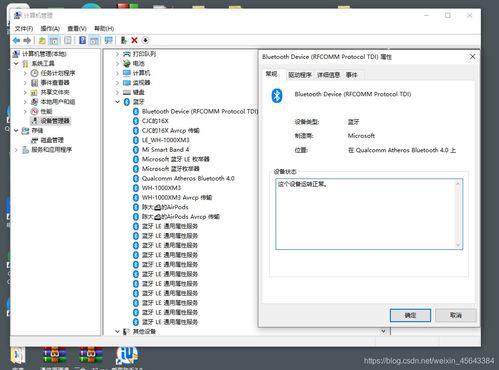Click the 磁盘管理 disk icon
This screenshot has height=370, width=499.
tap(34, 140)
